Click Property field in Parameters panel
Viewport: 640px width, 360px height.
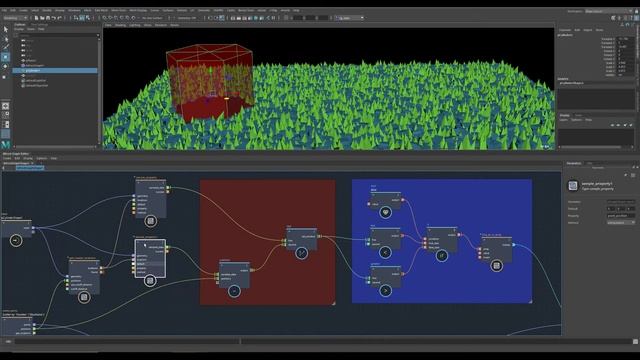point(621,216)
